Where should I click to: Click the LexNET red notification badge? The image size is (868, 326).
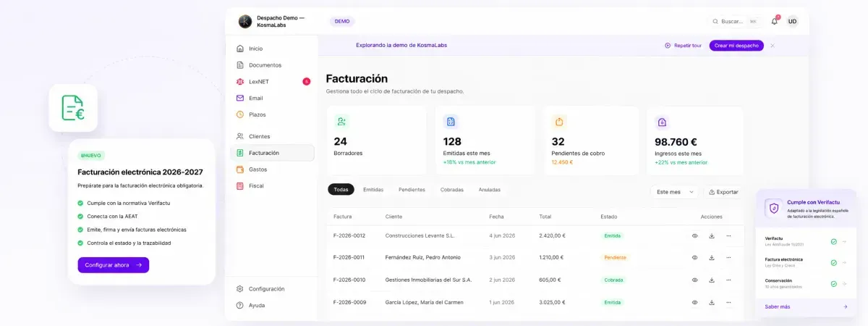(x=306, y=81)
